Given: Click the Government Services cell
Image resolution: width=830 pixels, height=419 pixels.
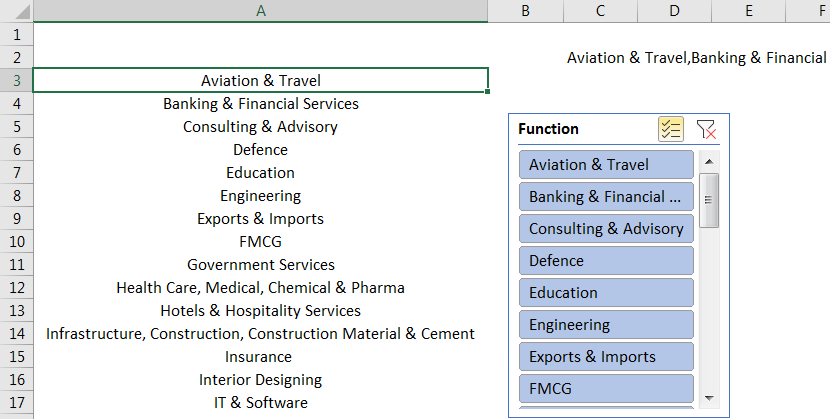Looking at the screenshot, I should pyautogui.click(x=261, y=265).
